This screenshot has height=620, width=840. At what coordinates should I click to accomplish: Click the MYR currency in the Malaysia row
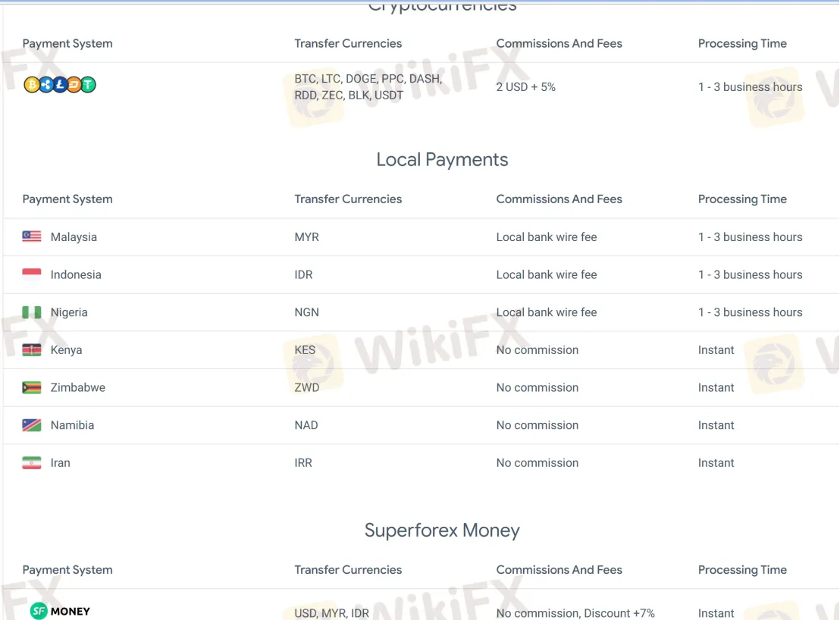pyautogui.click(x=307, y=236)
